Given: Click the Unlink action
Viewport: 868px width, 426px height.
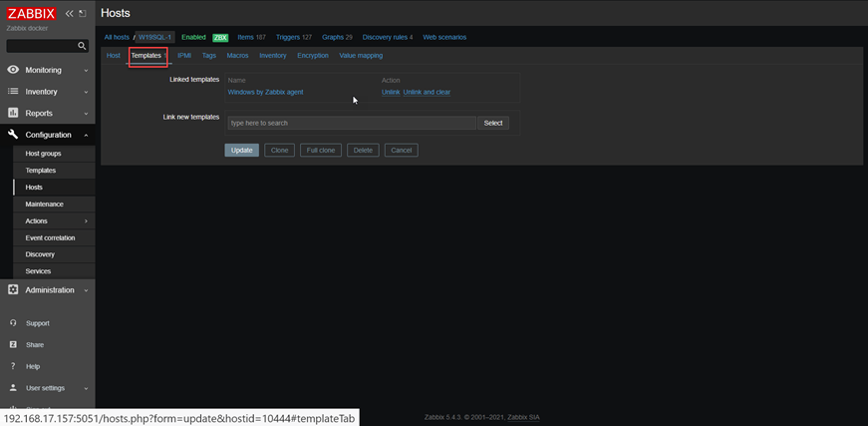Looking at the screenshot, I should pyautogui.click(x=391, y=92).
